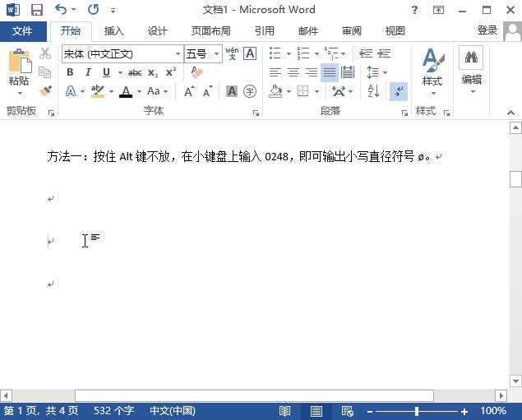Toggle show paragraph marks button
This screenshot has height=420, width=522.
(x=399, y=91)
